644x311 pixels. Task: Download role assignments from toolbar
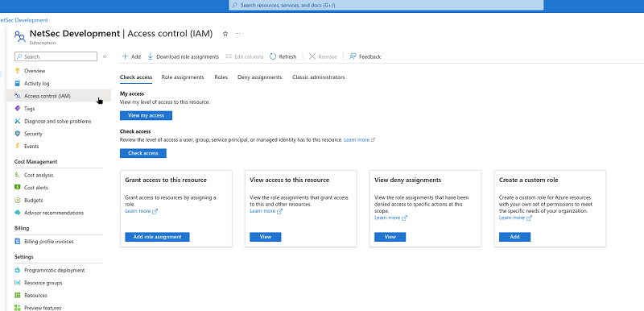pos(184,56)
